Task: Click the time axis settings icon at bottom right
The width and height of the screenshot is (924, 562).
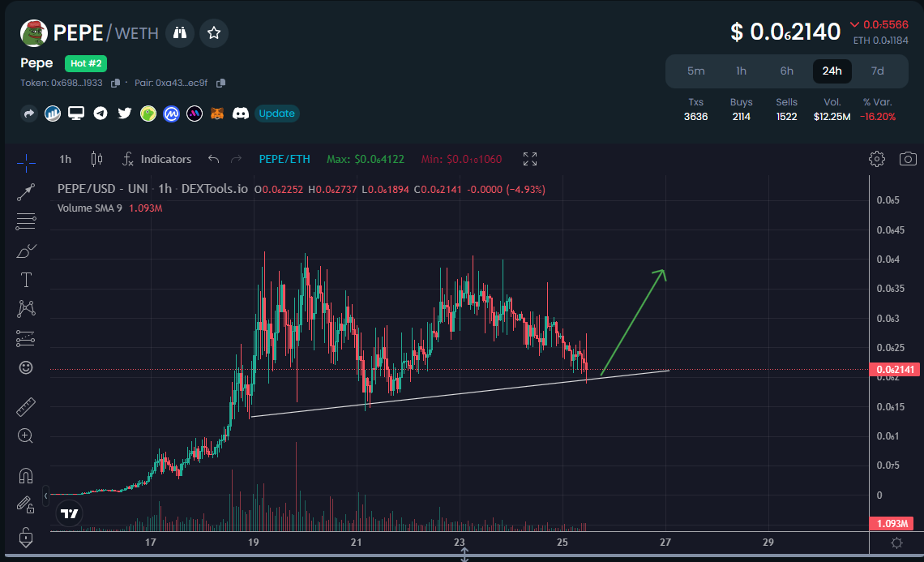Action: 897,543
